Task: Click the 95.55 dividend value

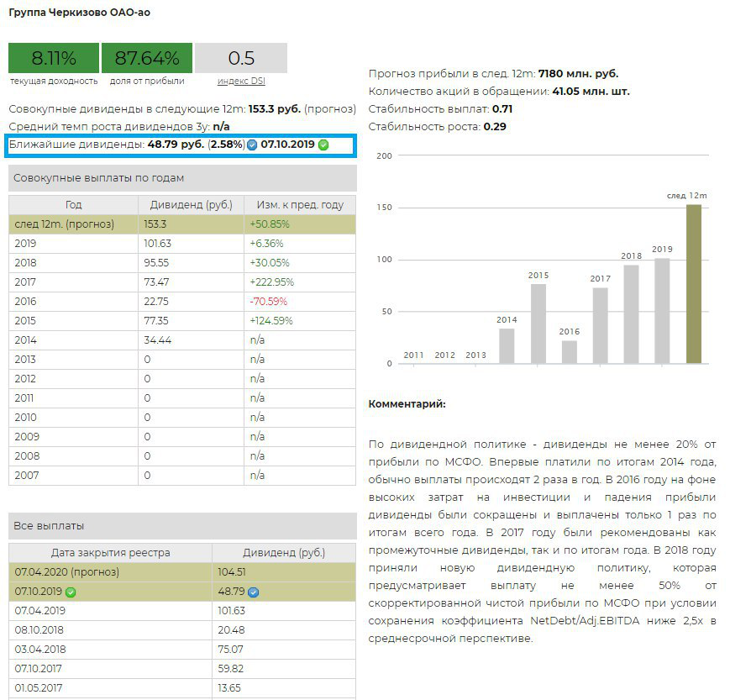Action: click(156, 263)
